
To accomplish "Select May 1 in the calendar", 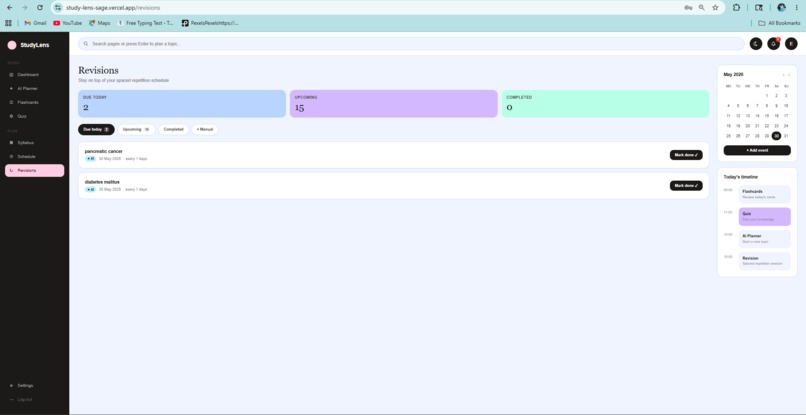I will (767, 96).
